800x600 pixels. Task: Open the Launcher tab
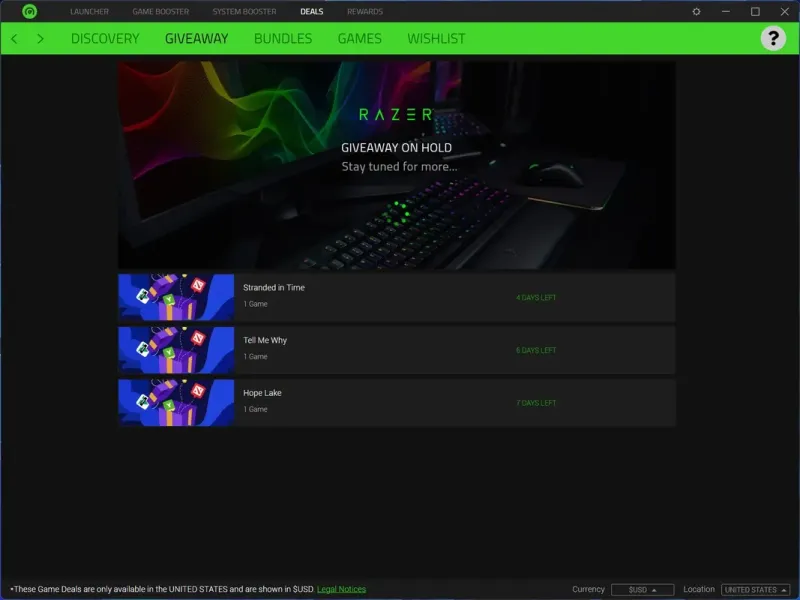89,12
